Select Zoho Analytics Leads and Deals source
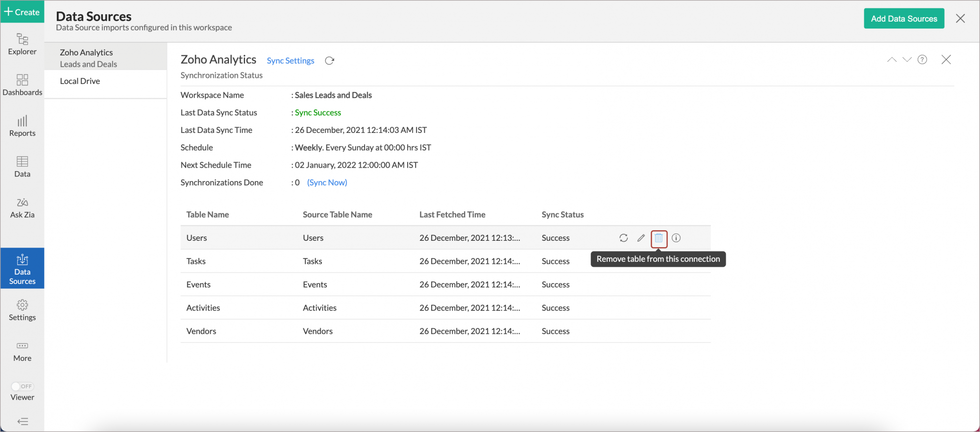The width and height of the screenshot is (980, 432). [105, 58]
